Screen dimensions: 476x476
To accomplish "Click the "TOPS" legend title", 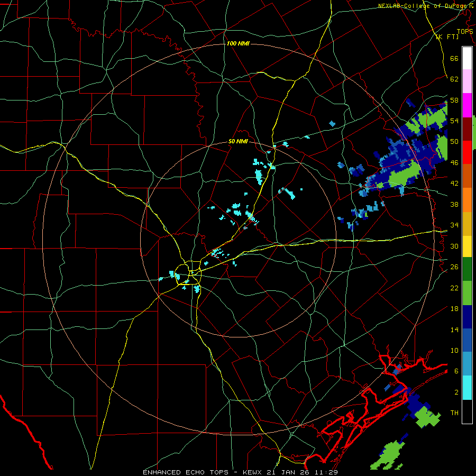I will (465, 31).
